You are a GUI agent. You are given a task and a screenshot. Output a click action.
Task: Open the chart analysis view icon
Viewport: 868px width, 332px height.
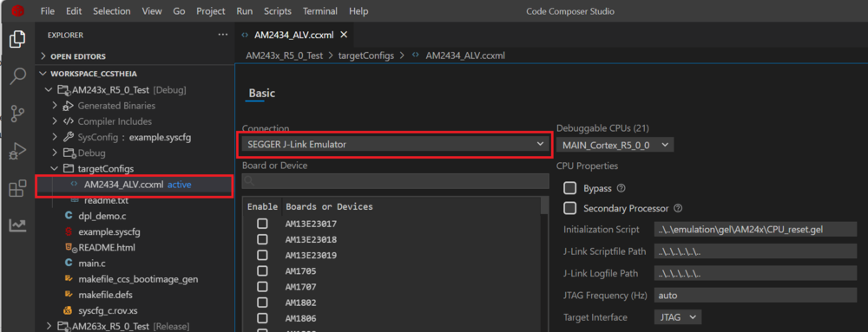point(17,225)
